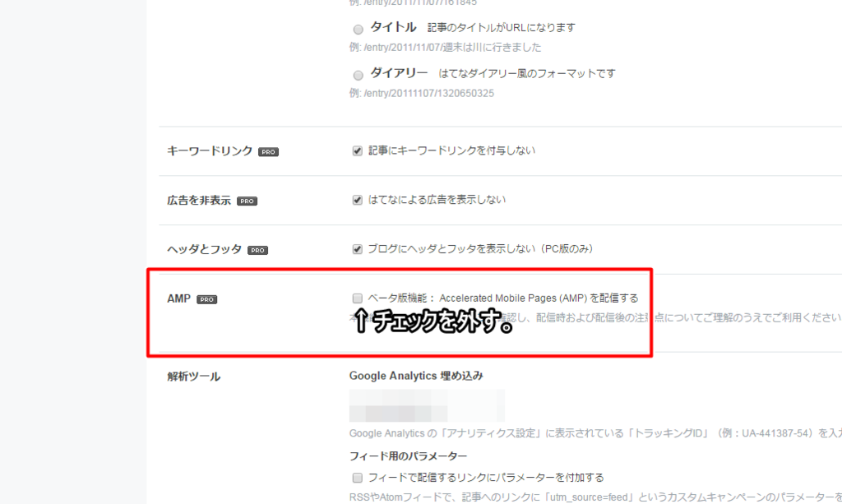Click the AMP setting label
This screenshot has height=504, width=842.
(x=178, y=298)
